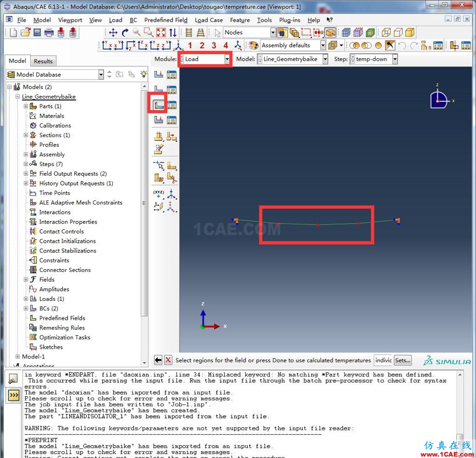Click the Create Load Case tool

[x=159, y=120]
